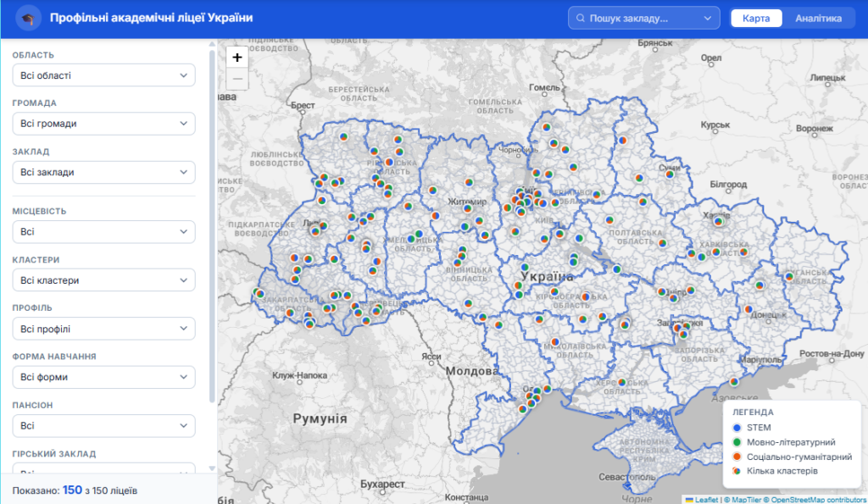Zoom in on the map with plus button
The image size is (868, 504).
pos(237,58)
